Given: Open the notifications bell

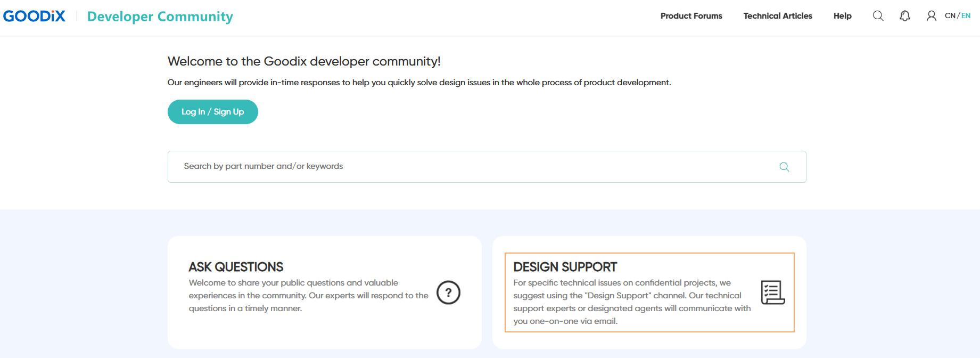Looking at the screenshot, I should tap(905, 16).
